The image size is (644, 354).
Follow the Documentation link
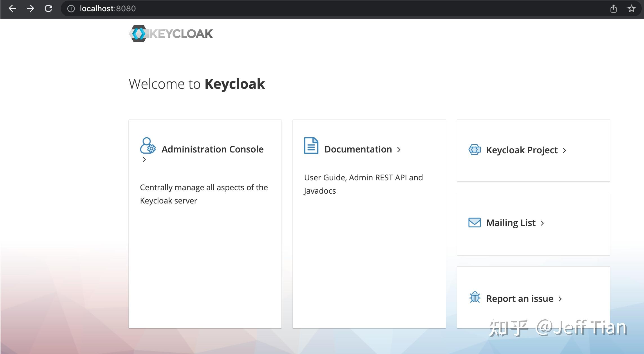click(358, 149)
